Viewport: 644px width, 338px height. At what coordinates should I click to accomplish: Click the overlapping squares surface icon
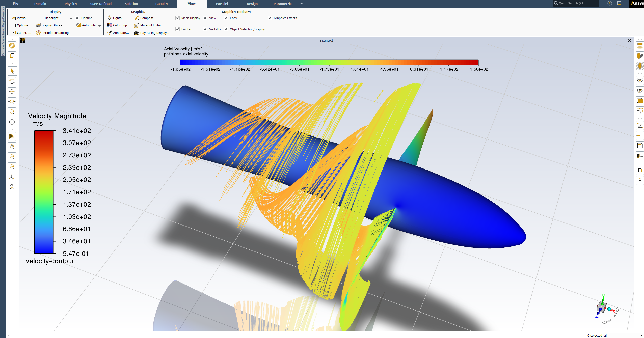tap(640, 101)
